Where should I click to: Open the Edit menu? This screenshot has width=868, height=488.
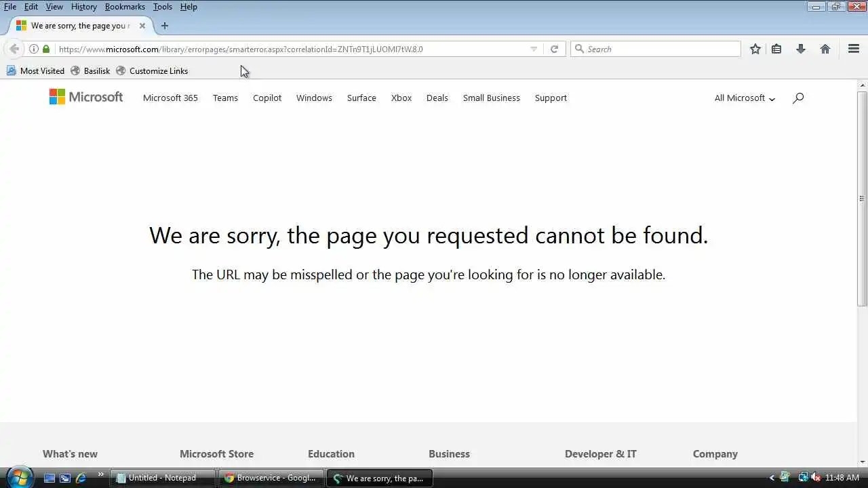[x=31, y=7]
